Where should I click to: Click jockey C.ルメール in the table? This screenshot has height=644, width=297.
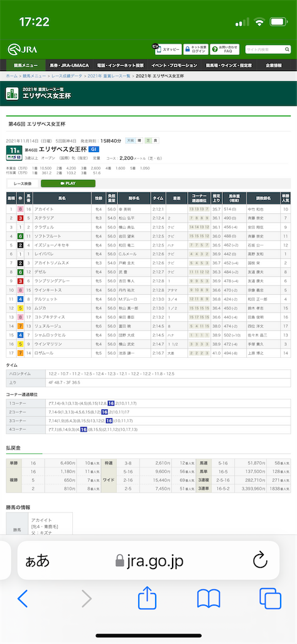127,254
